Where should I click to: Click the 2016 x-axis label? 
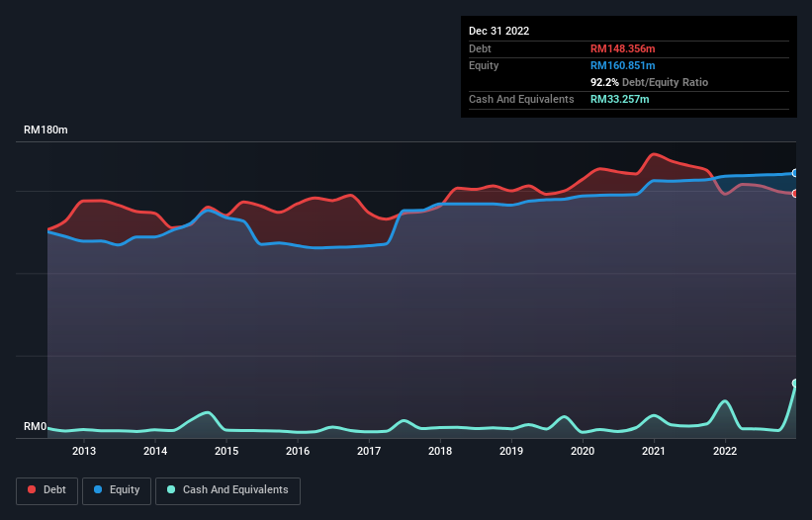(298, 451)
